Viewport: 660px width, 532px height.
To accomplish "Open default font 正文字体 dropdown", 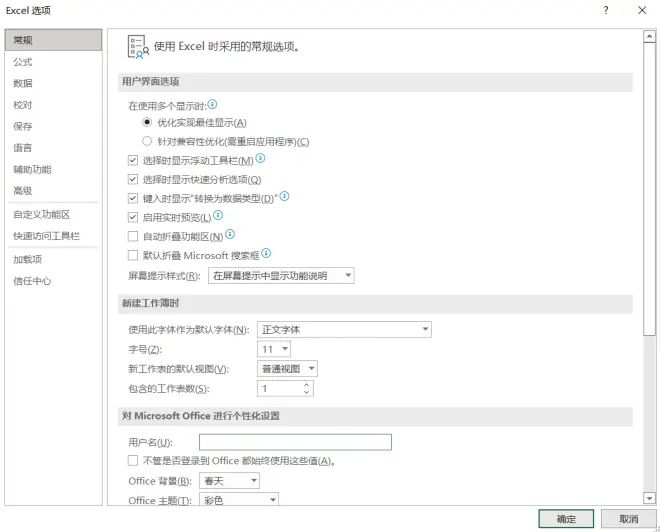I will pos(344,330).
